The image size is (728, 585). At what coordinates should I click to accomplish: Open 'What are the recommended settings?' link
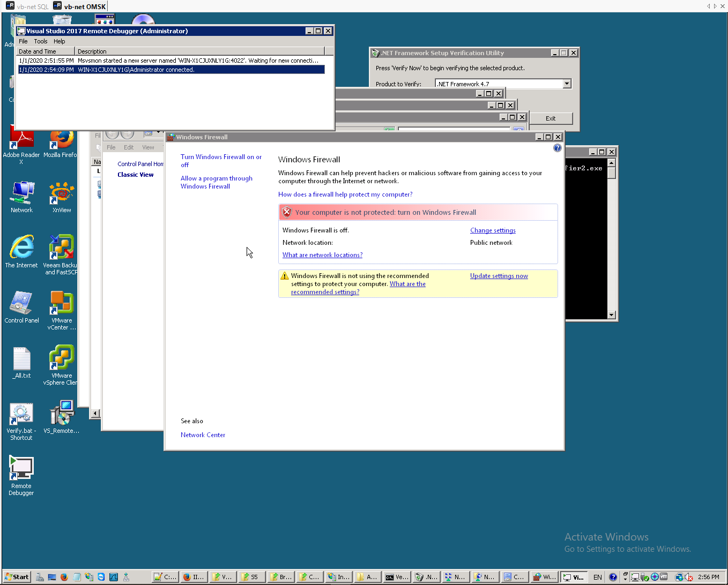coord(358,288)
